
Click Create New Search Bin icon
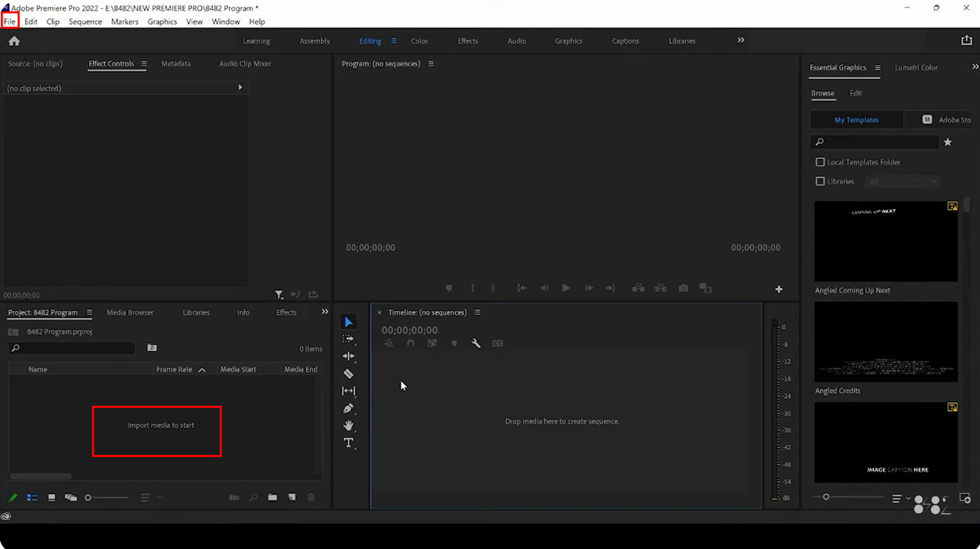click(x=152, y=348)
